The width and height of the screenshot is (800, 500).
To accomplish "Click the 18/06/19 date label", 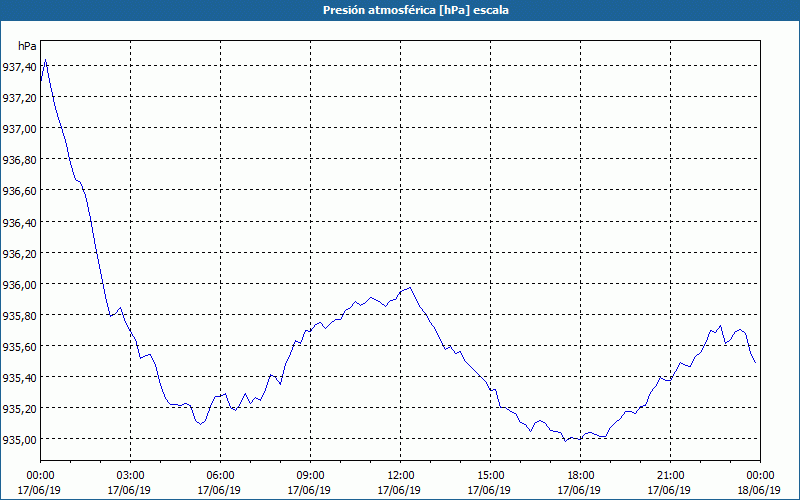I will click(x=760, y=490).
